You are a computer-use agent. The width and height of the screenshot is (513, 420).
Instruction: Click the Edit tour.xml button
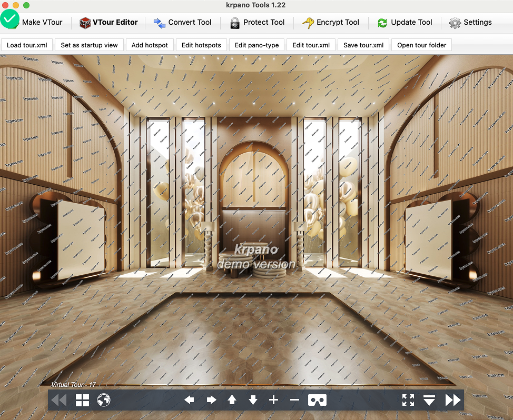[x=311, y=45]
